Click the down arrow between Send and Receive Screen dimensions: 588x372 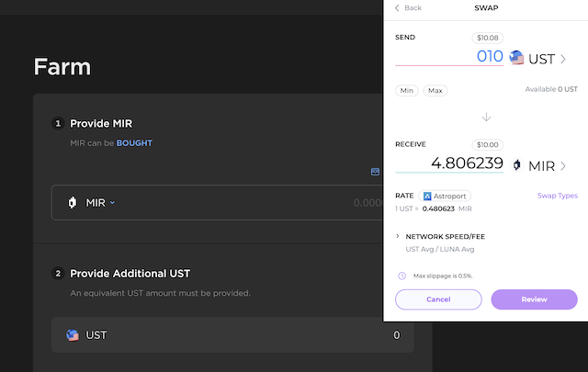pos(486,118)
